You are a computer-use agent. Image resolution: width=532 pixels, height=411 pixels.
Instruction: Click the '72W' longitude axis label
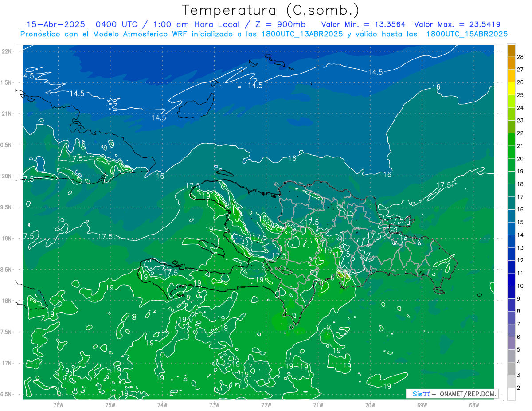(266, 405)
